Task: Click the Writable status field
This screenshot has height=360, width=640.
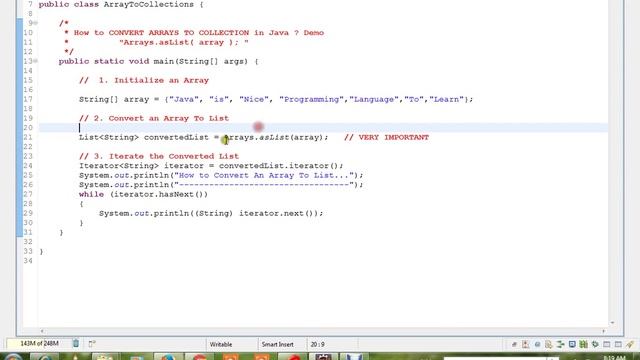Action: 221,344
